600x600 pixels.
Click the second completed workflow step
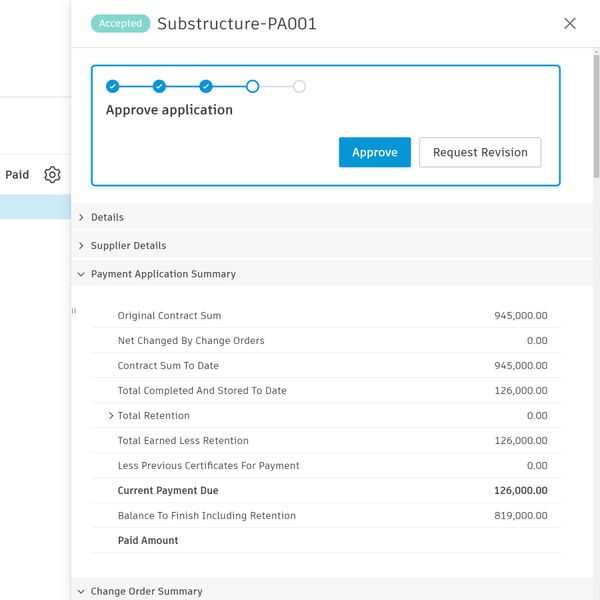(159, 86)
